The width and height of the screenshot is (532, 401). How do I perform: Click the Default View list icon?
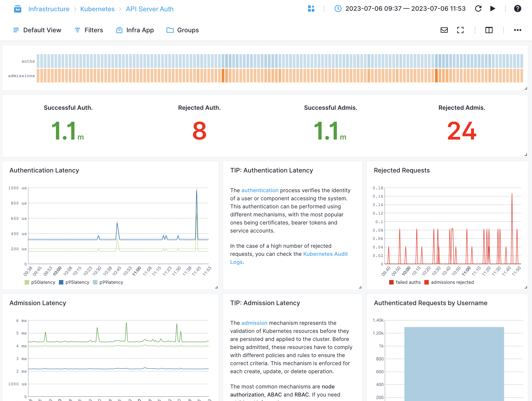(16, 30)
